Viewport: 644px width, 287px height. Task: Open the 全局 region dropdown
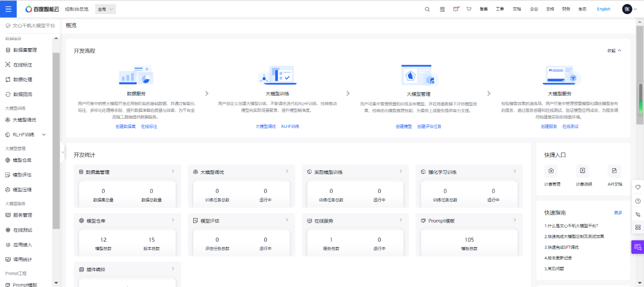[x=106, y=9]
